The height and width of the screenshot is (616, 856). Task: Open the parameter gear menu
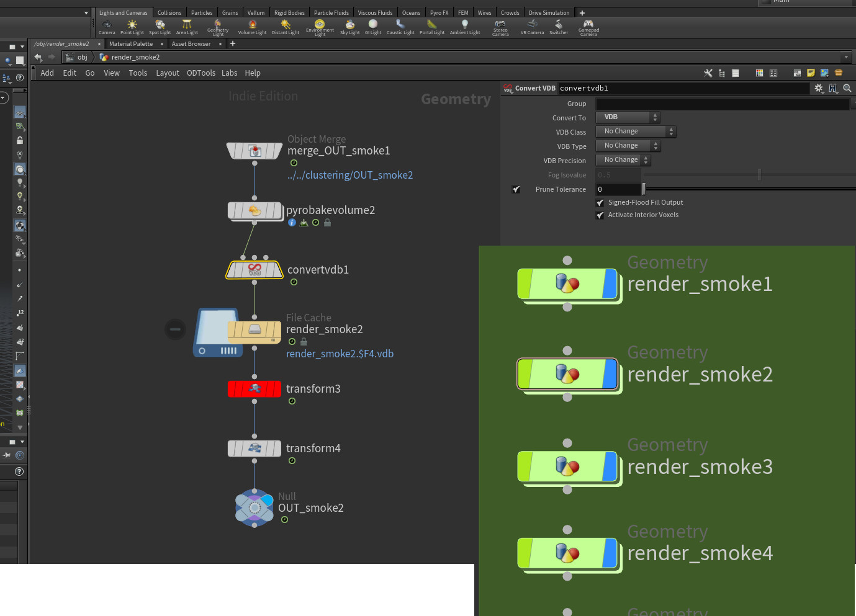(819, 88)
